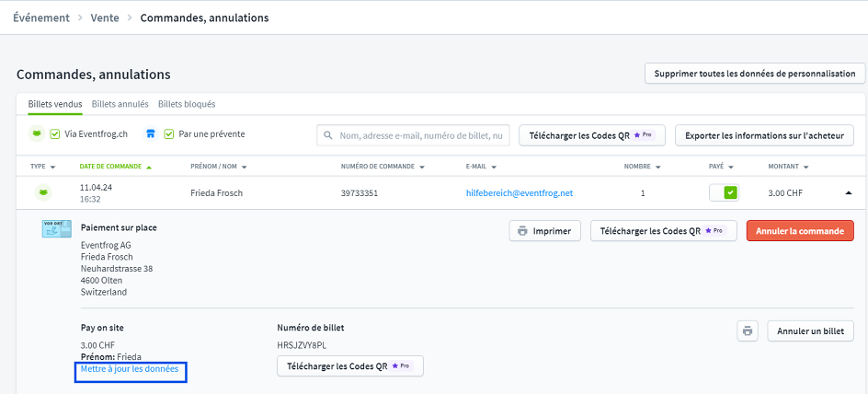Switch to Billets annulés tab
The width and height of the screenshot is (868, 394).
(120, 104)
